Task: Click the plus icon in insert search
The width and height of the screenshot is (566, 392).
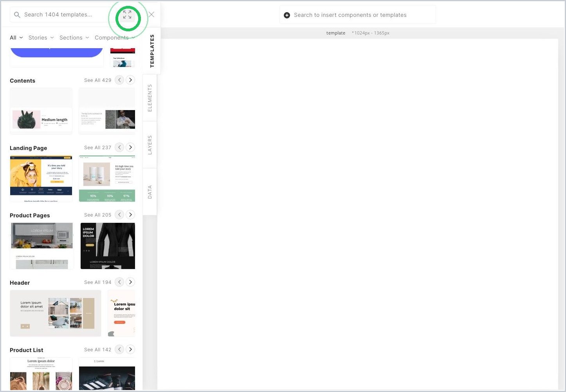Action: [x=287, y=15]
